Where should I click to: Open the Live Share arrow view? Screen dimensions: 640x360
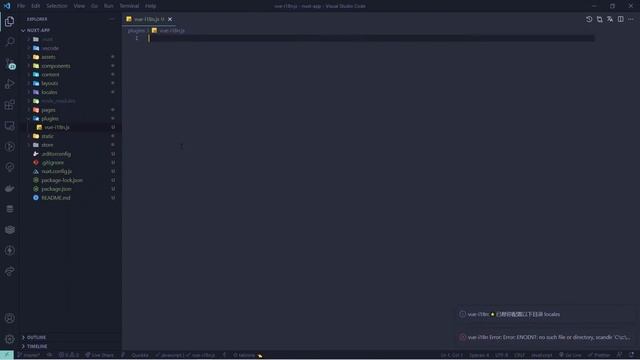[x=9, y=271]
